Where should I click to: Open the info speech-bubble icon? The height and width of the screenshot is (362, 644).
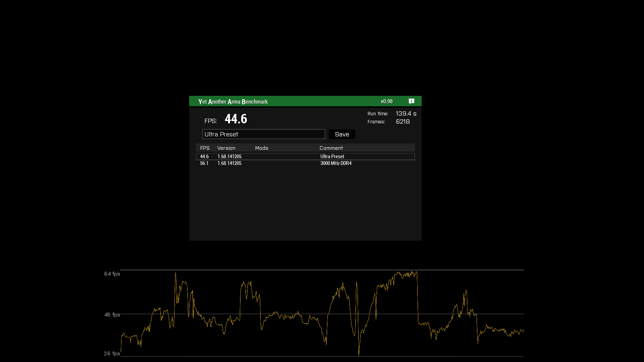tap(412, 101)
